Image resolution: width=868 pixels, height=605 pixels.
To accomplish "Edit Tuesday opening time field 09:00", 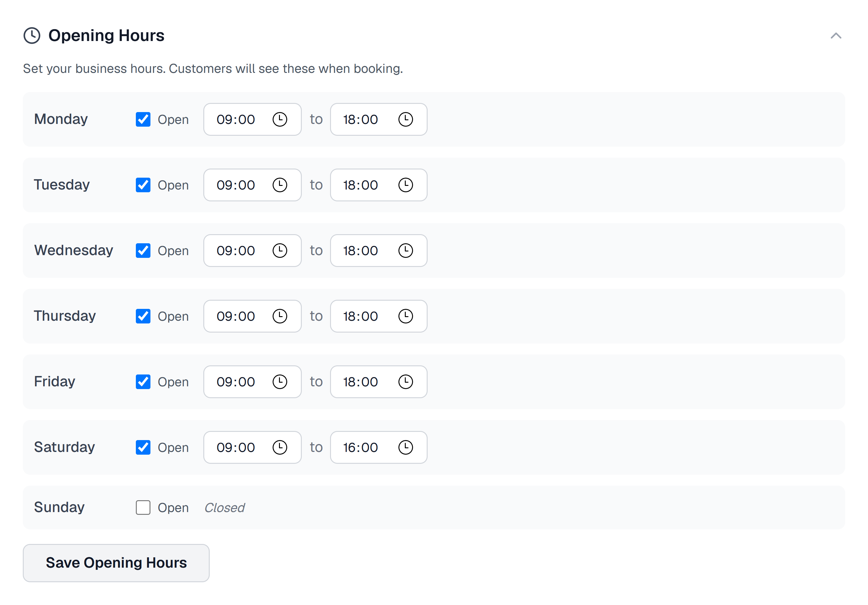I will coord(253,185).
